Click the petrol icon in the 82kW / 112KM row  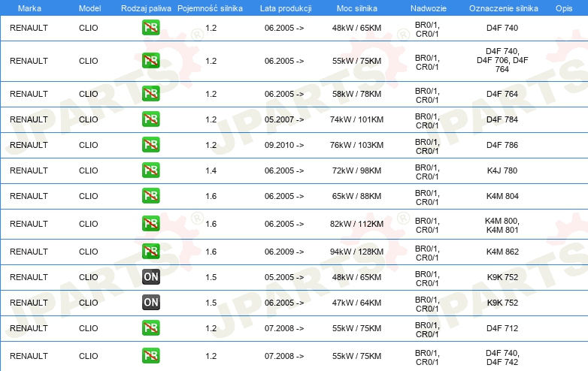(150, 224)
